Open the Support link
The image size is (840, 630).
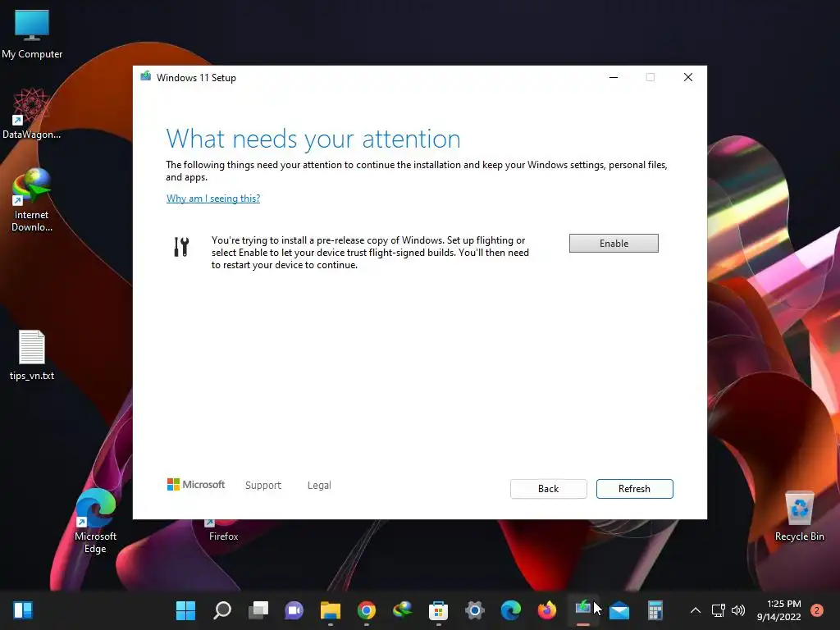[263, 486]
